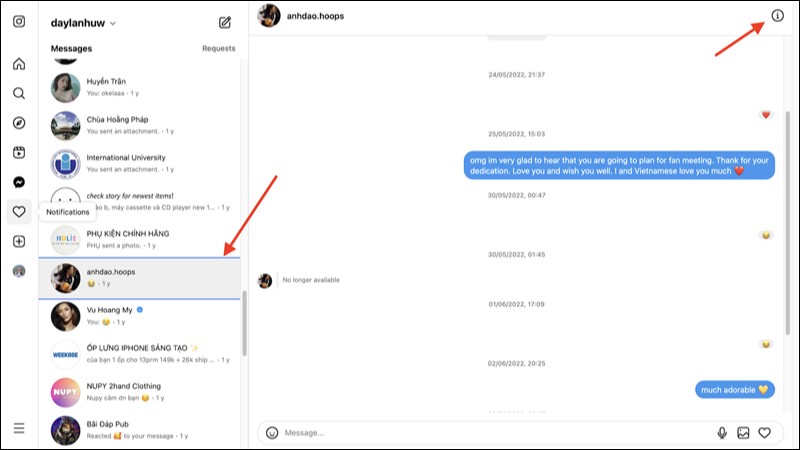Send a heart with the like icon
Screen dimensions: 800x450
click(x=765, y=433)
